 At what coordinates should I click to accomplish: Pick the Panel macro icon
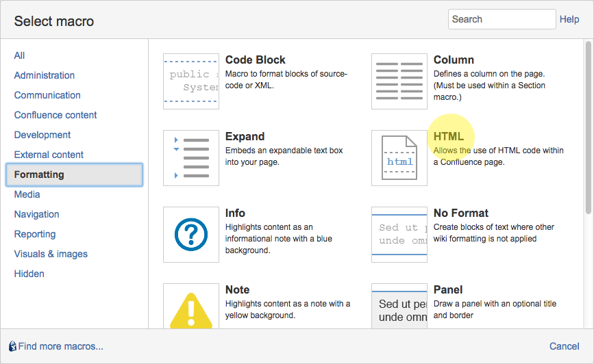pyautogui.click(x=399, y=307)
